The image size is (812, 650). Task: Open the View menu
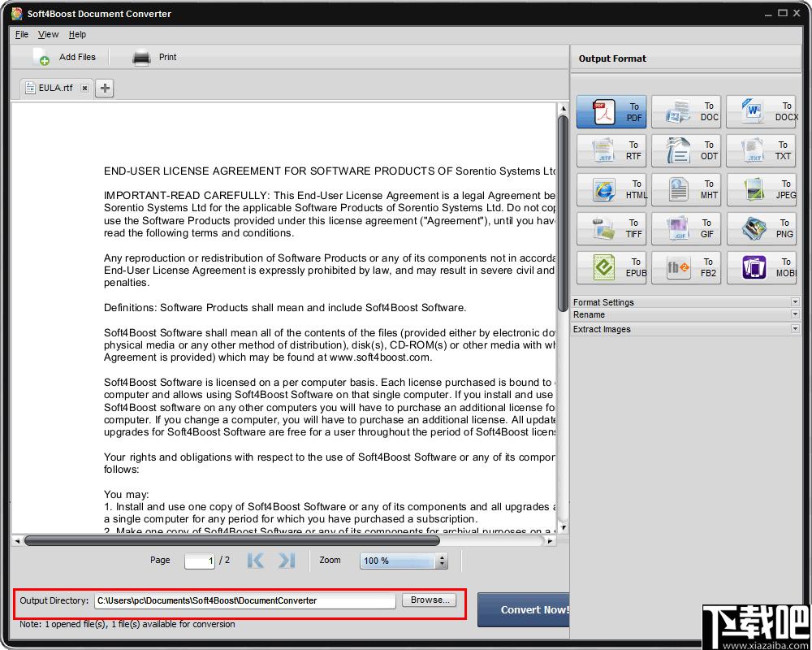(x=48, y=34)
